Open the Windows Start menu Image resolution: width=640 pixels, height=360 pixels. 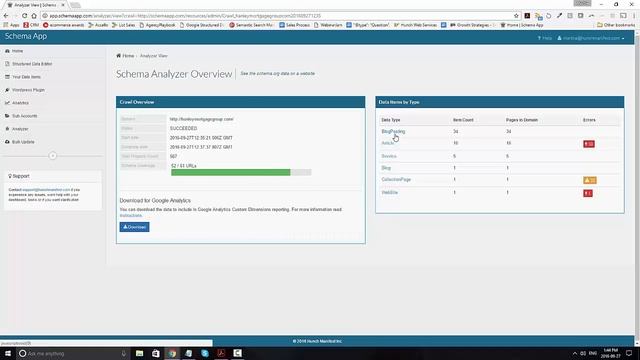tap(8, 353)
